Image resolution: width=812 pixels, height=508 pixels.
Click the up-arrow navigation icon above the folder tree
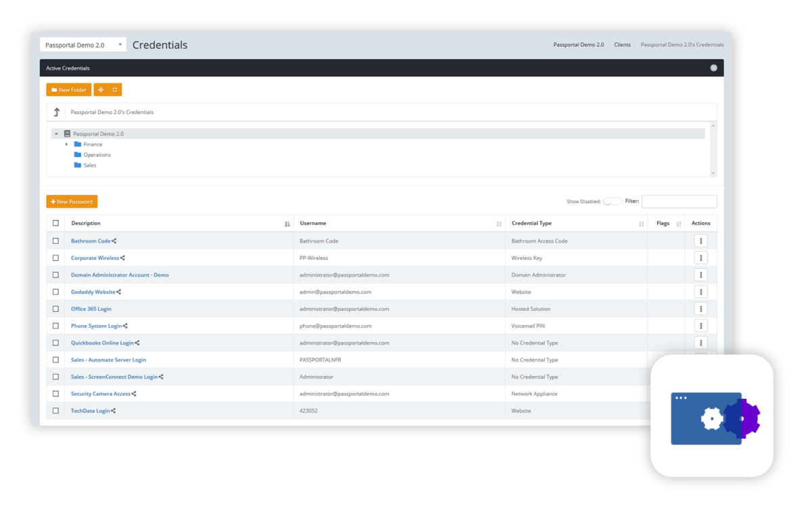point(57,111)
